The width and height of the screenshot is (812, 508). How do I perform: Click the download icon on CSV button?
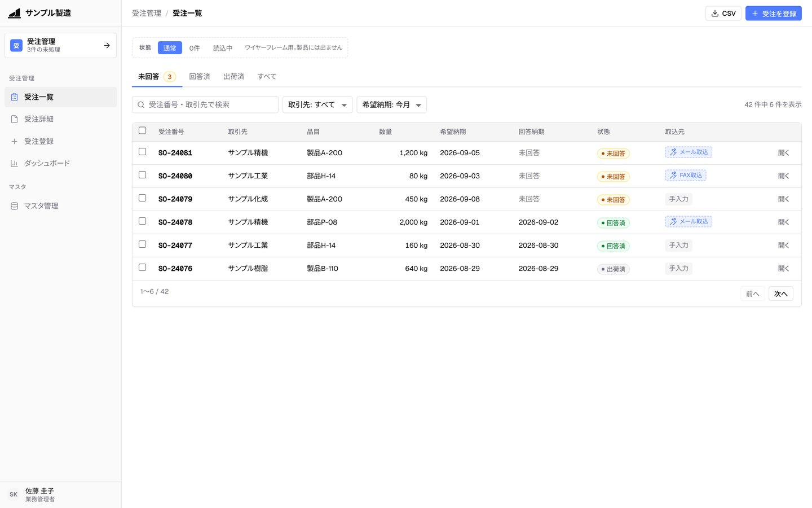click(715, 14)
